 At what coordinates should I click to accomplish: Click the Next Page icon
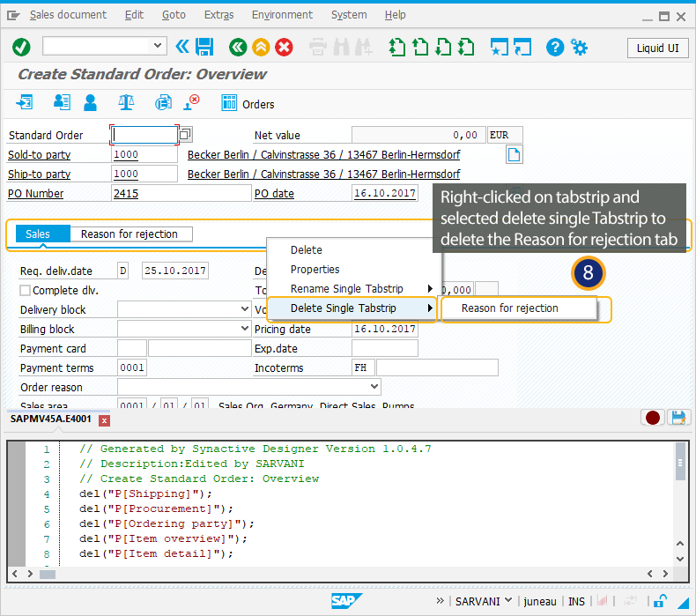point(443,47)
